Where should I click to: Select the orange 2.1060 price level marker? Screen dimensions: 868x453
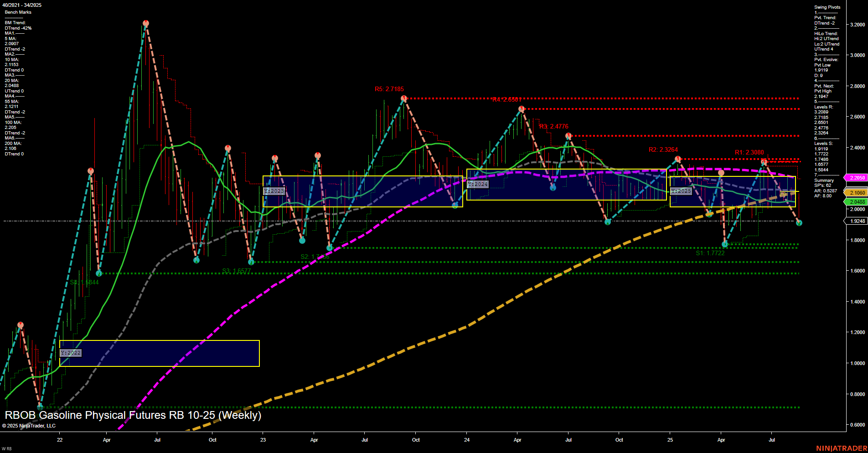click(x=857, y=192)
